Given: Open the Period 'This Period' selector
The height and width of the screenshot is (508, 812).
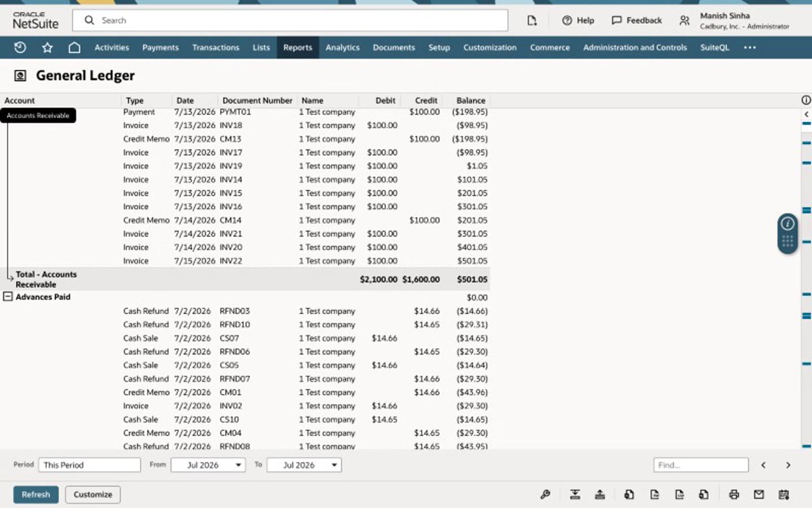Looking at the screenshot, I should [x=90, y=465].
